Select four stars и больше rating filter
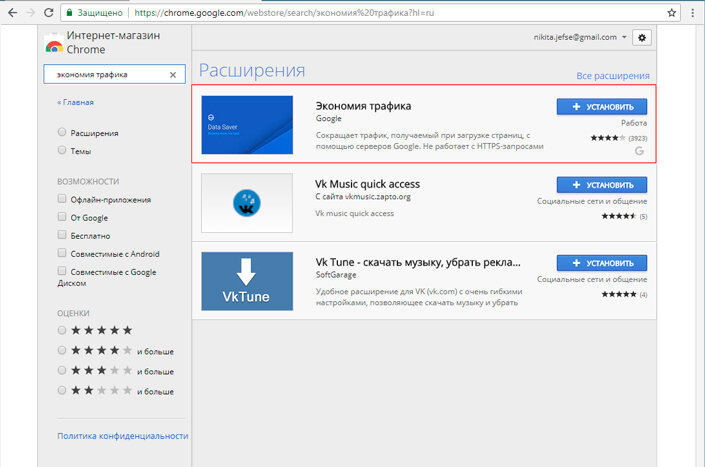Viewport: 705px width, 467px height. coord(62,350)
